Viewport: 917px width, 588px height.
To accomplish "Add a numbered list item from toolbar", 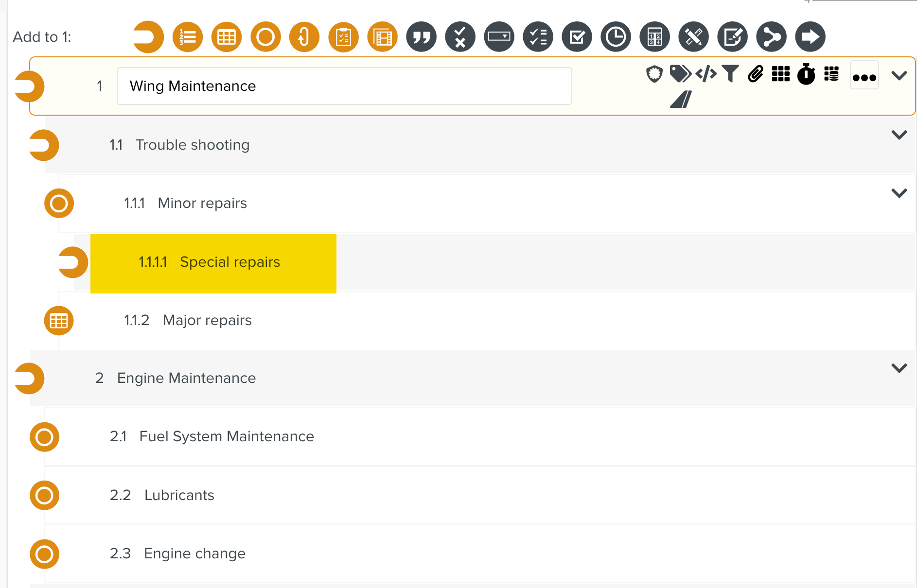I will (188, 37).
